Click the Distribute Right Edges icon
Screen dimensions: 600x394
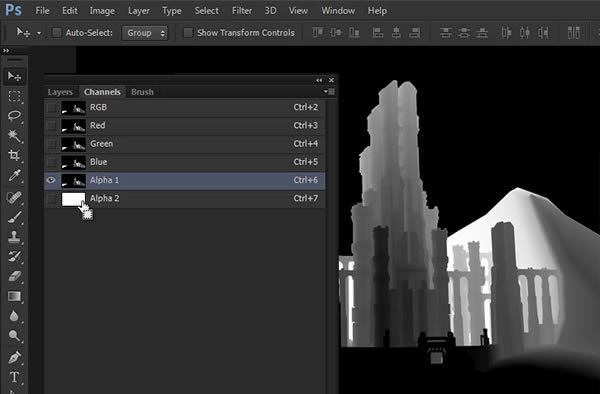pos(543,33)
